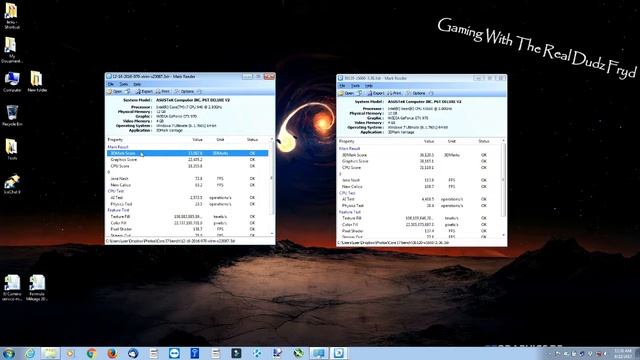
Task: Select Texture Fill row in left window
Action: coord(187,216)
